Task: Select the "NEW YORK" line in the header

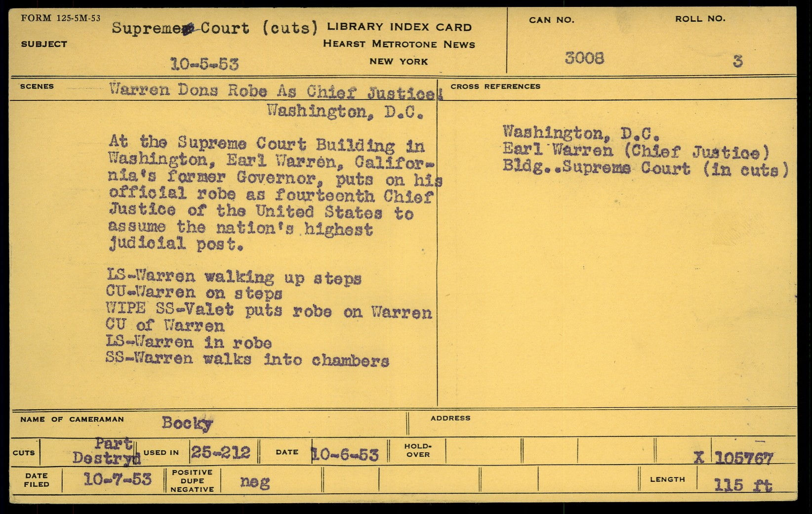Action: point(399,61)
